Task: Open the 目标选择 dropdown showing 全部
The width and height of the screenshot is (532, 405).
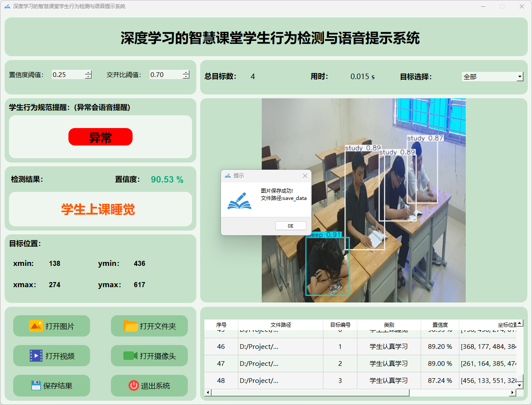Action: click(520, 77)
